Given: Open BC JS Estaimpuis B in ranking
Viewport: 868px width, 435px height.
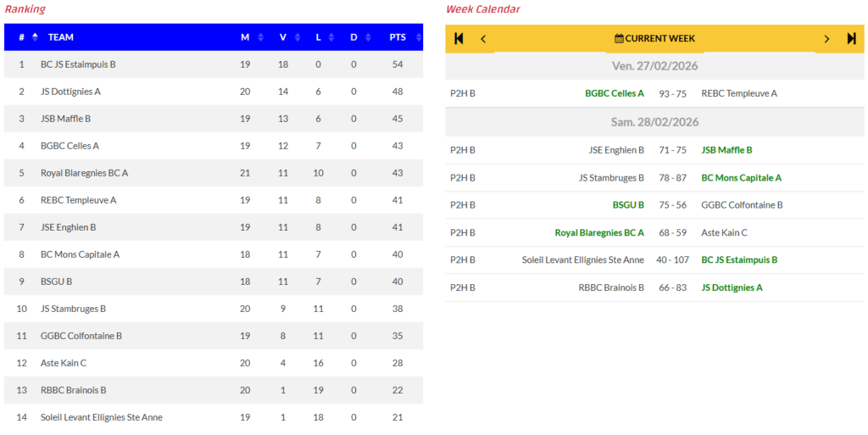Looking at the screenshot, I should tap(78, 64).
